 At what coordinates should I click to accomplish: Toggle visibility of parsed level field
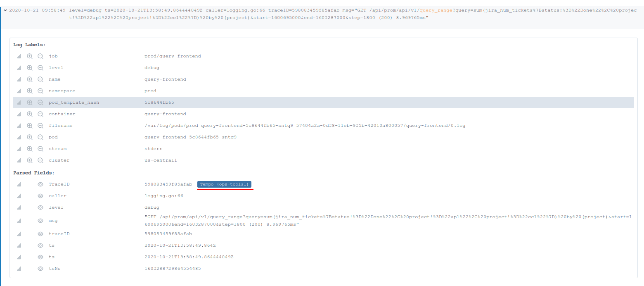pos(40,207)
